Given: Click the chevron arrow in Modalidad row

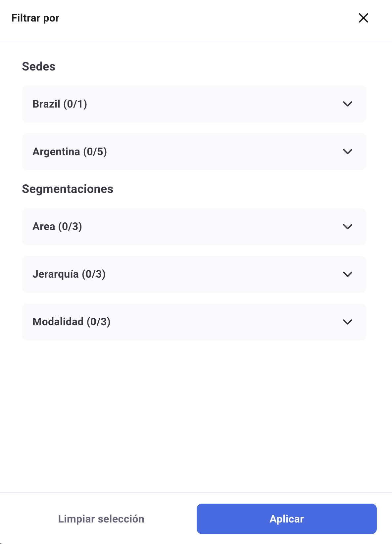Looking at the screenshot, I should 348,322.
